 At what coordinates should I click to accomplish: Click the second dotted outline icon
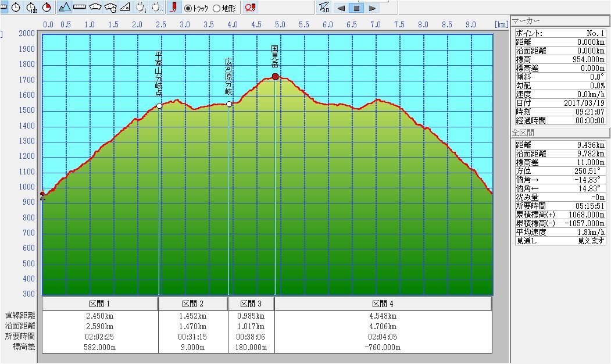pos(156,8)
